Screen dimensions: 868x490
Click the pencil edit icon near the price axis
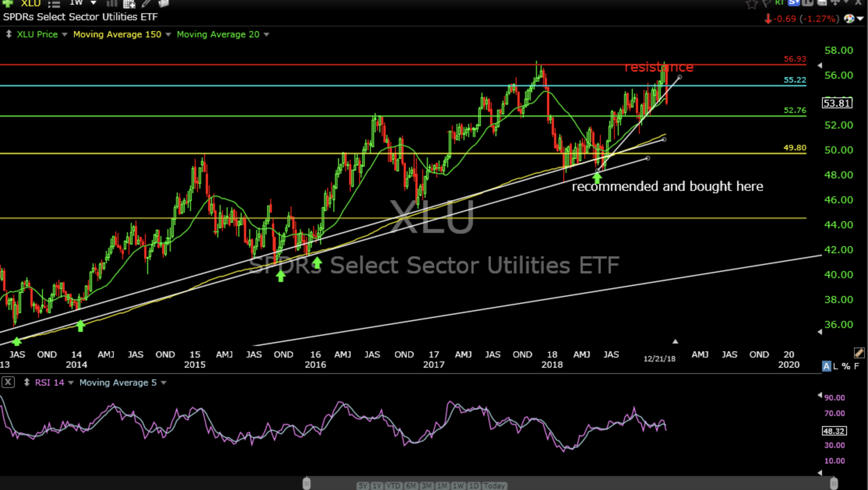click(x=859, y=353)
